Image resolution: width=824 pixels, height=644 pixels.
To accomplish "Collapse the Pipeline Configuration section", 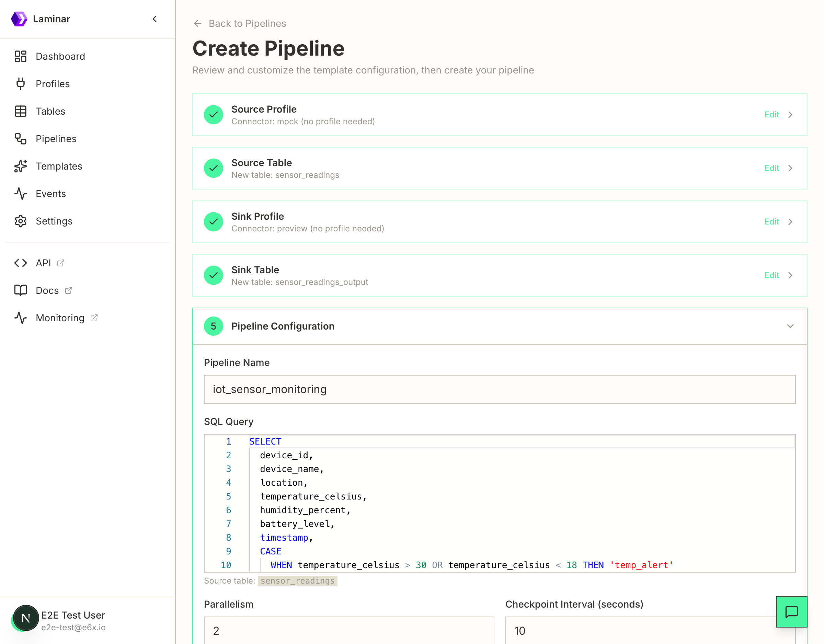I will tap(790, 326).
